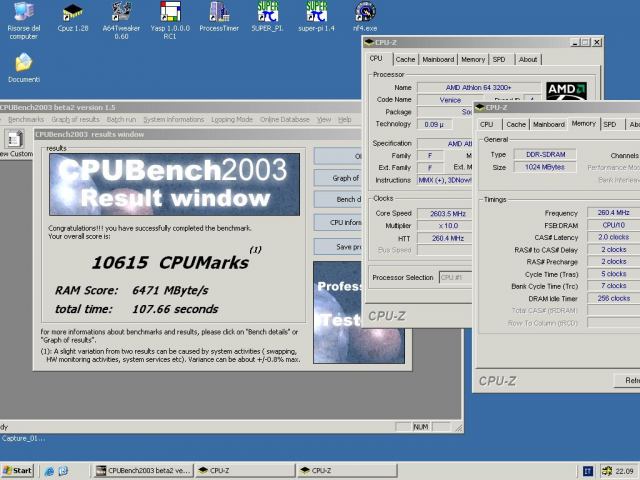Click the AMD logo in CPU-Z
The height and width of the screenshot is (480, 640).
[567, 91]
